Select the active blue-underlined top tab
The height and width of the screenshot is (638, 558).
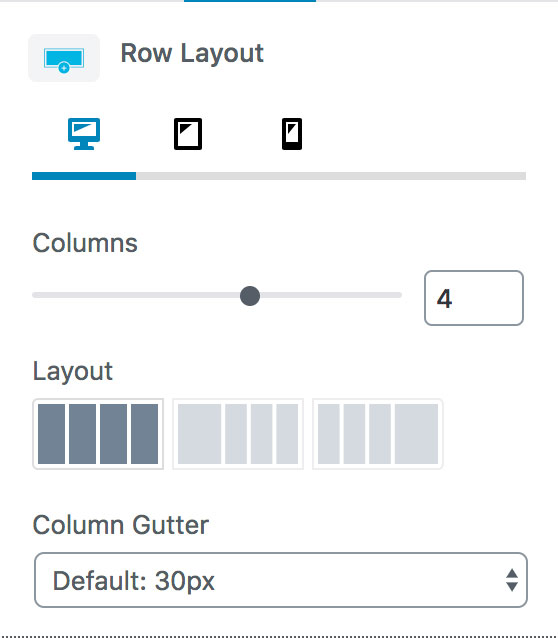[x=250, y=1]
